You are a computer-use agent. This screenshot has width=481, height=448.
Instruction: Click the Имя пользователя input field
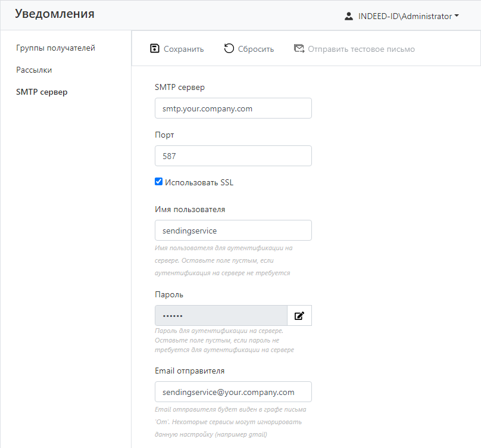233,230
